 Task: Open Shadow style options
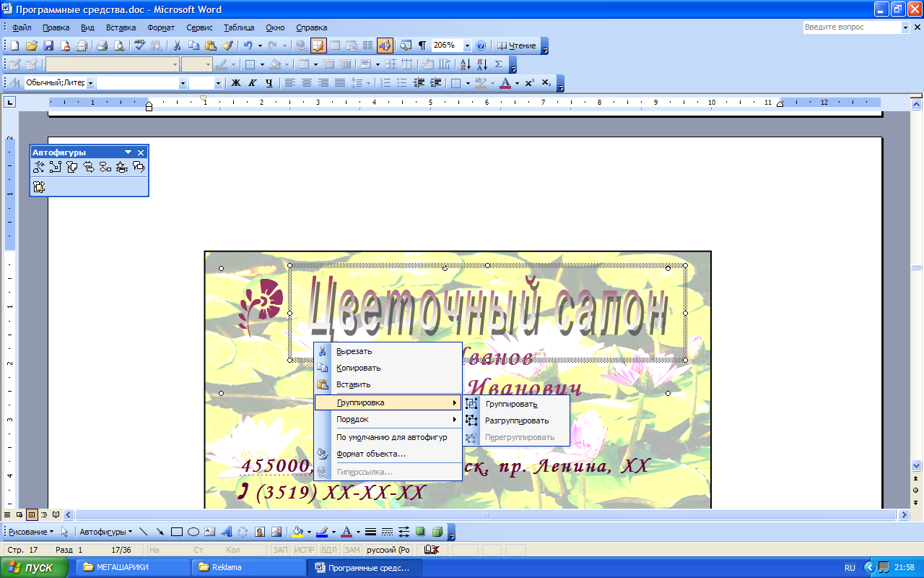[420, 532]
